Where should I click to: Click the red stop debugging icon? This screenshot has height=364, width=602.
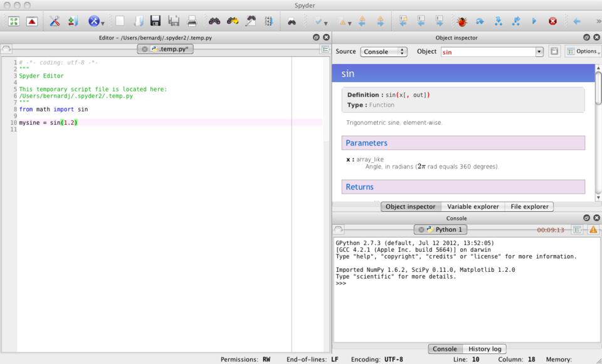(x=552, y=21)
